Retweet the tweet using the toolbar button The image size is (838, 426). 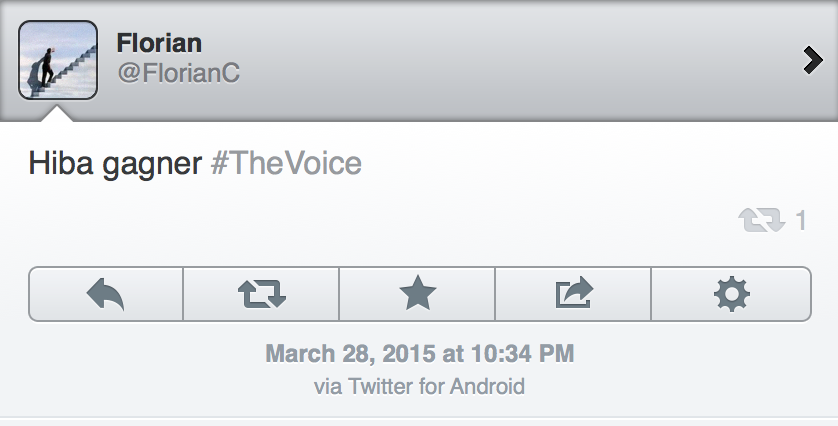[x=262, y=293]
